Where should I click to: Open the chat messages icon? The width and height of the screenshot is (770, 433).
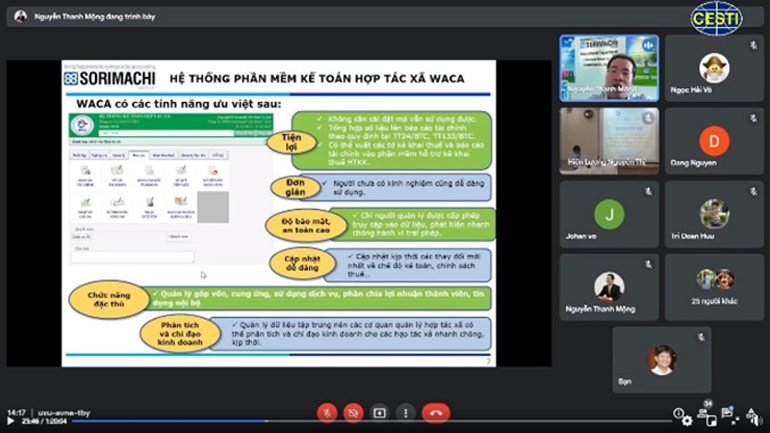click(727, 413)
